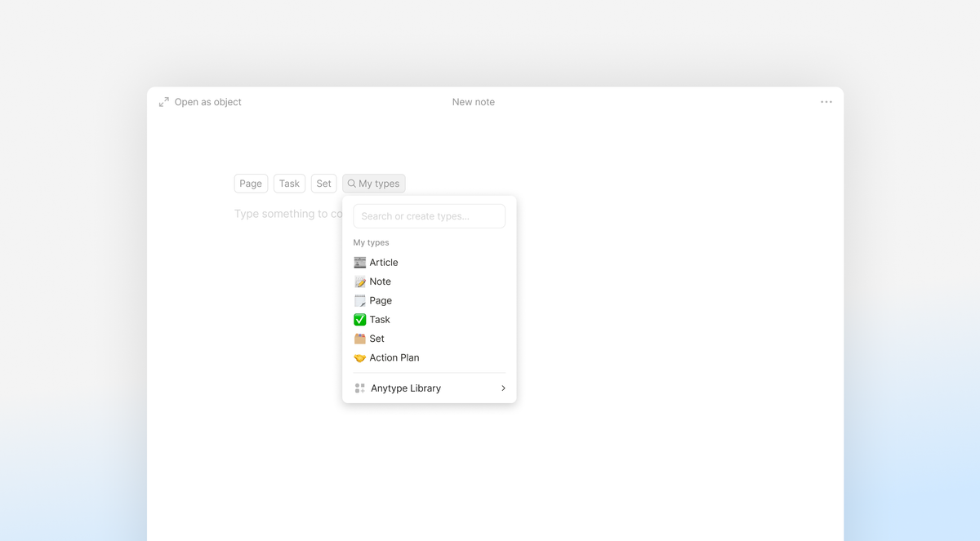
Task: Click the Note memo pencil icon
Action: pyautogui.click(x=359, y=282)
